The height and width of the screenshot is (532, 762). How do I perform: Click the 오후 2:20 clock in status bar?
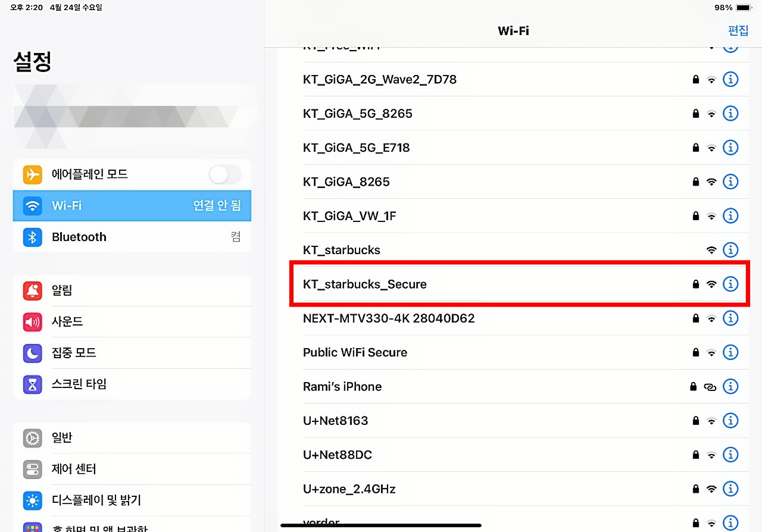pos(26,8)
